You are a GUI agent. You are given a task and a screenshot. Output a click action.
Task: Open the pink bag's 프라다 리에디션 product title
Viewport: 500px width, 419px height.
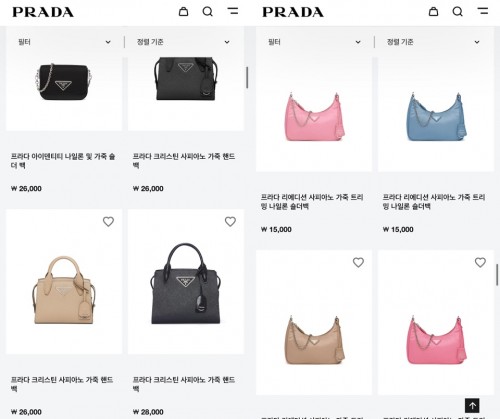(x=312, y=202)
